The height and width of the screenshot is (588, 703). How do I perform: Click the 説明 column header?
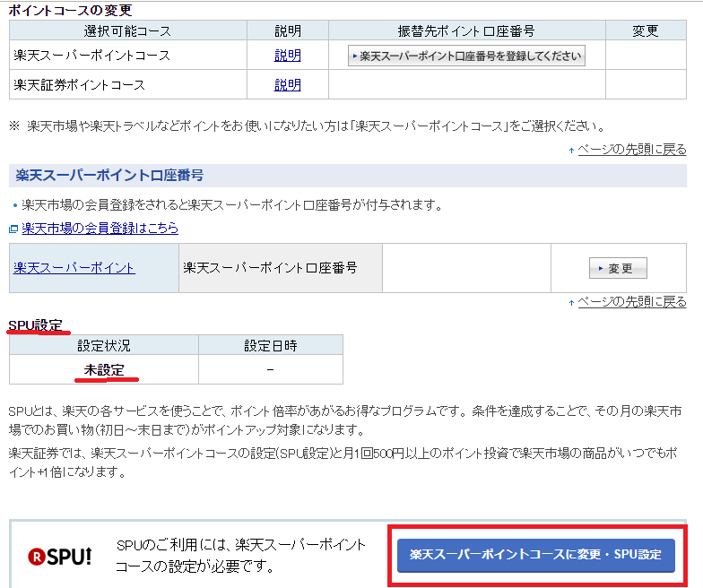(x=287, y=30)
